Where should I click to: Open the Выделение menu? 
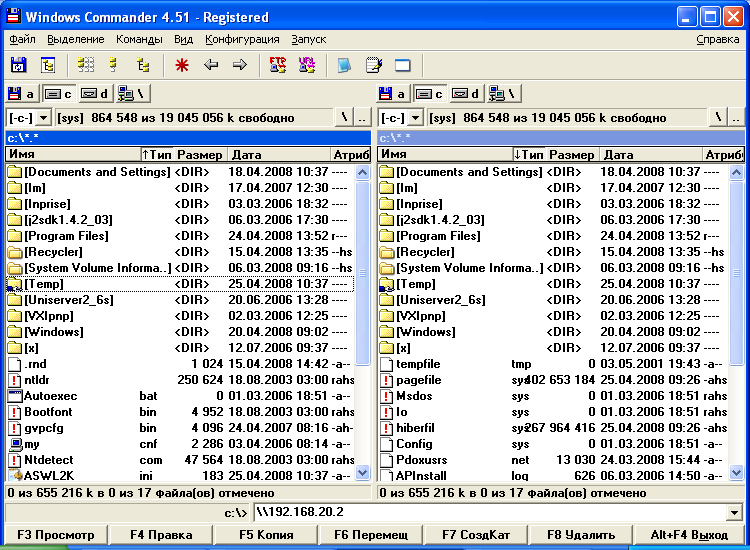click(76, 39)
